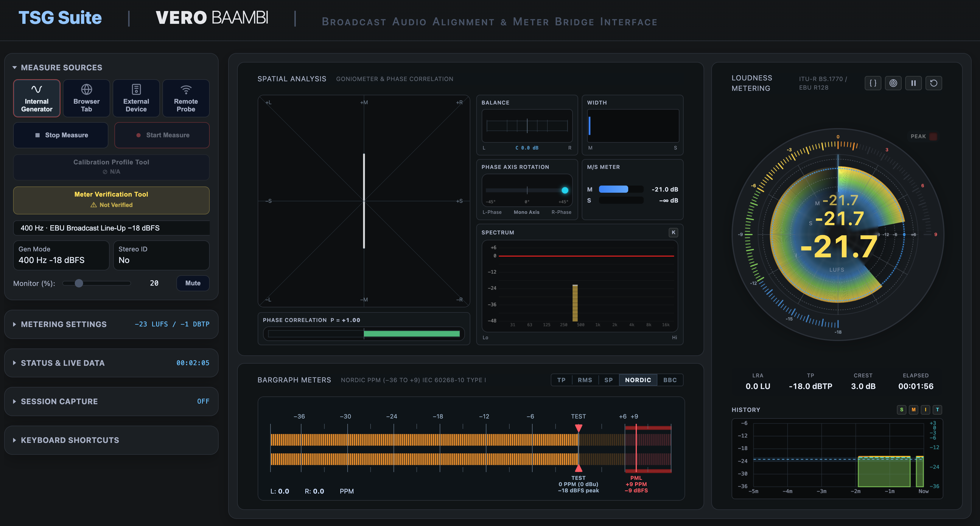The height and width of the screenshot is (526, 980).
Task: Click the 00:02:05 status timer
Action: click(x=192, y=363)
